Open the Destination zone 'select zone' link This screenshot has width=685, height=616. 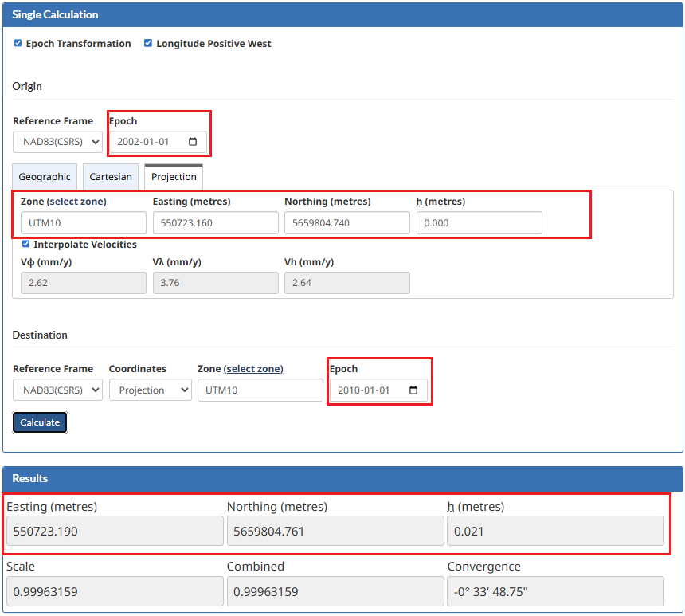pos(253,369)
